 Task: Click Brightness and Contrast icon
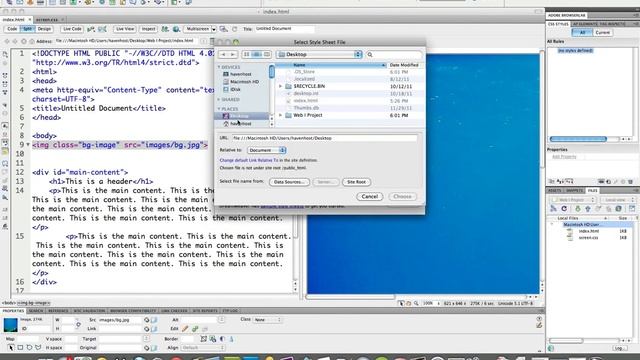coord(222,339)
